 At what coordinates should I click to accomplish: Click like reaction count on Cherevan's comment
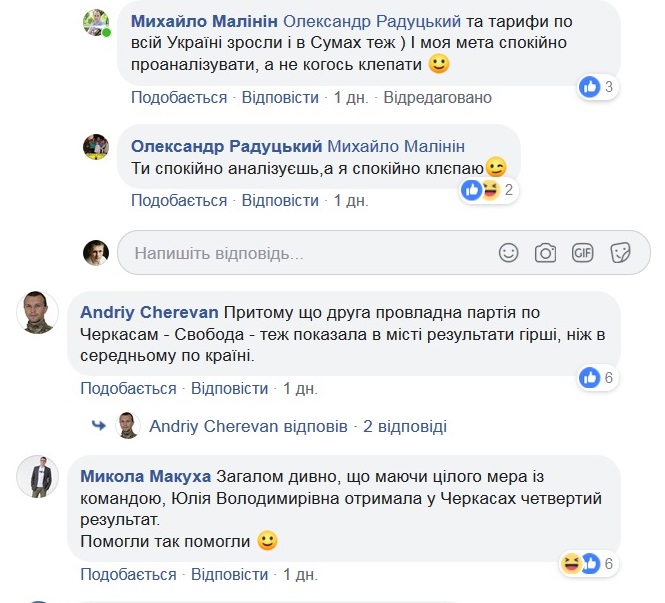[596, 378]
